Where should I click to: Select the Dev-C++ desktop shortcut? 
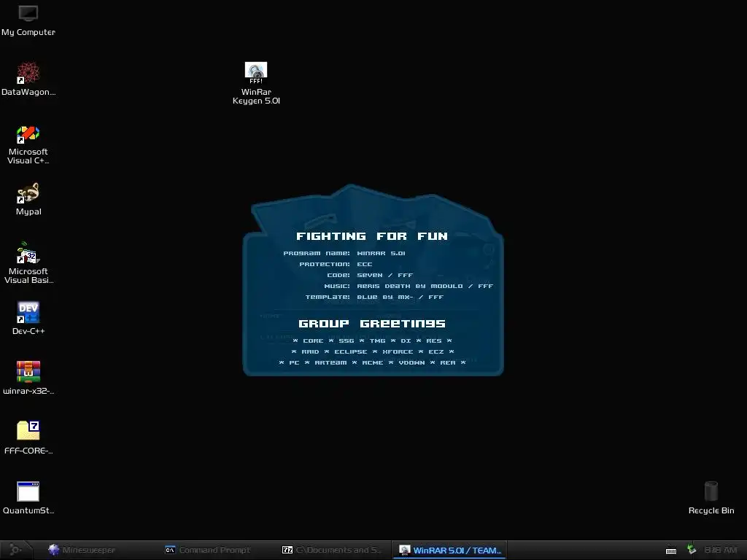click(x=28, y=318)
